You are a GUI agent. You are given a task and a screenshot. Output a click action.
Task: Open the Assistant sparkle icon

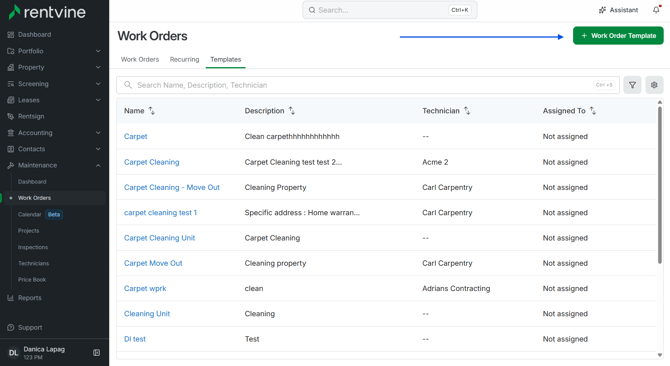(x=602, y=10)
